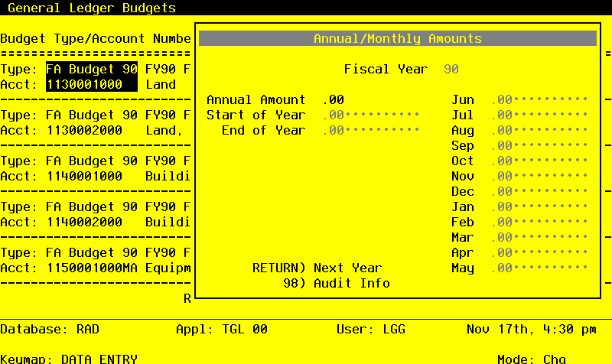Viewport: 612px width, 364px height.
Task: Click the highlighted FA Budget 90 type field
Action: point(92,69)
